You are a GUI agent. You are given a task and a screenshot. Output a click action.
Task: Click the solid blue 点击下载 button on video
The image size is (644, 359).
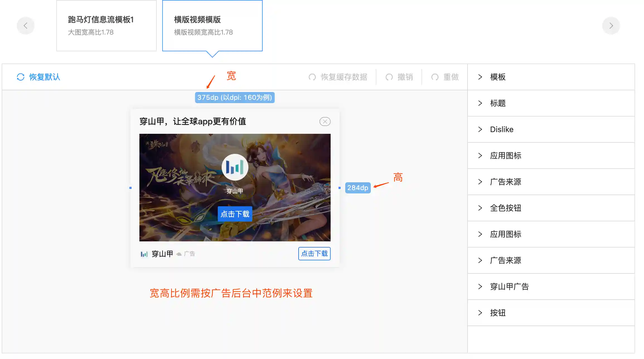pos(235,214)
